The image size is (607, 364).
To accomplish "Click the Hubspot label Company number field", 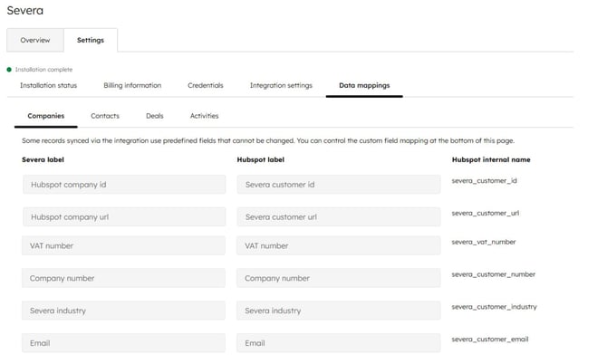I will click(x=339, y=278).
